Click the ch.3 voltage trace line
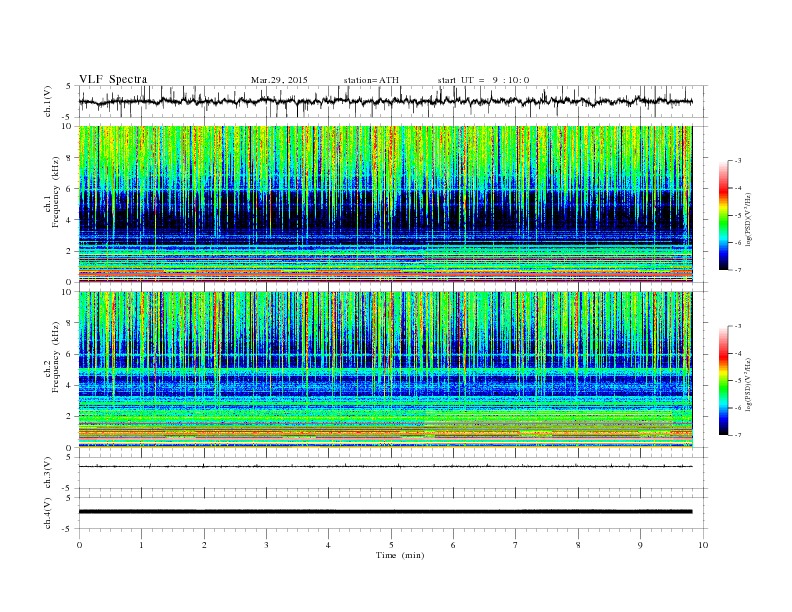 click(x=385, y=466)
